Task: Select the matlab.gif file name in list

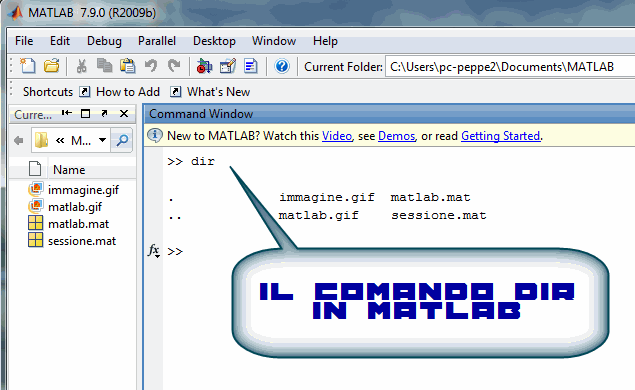Action: click(75, 207)
